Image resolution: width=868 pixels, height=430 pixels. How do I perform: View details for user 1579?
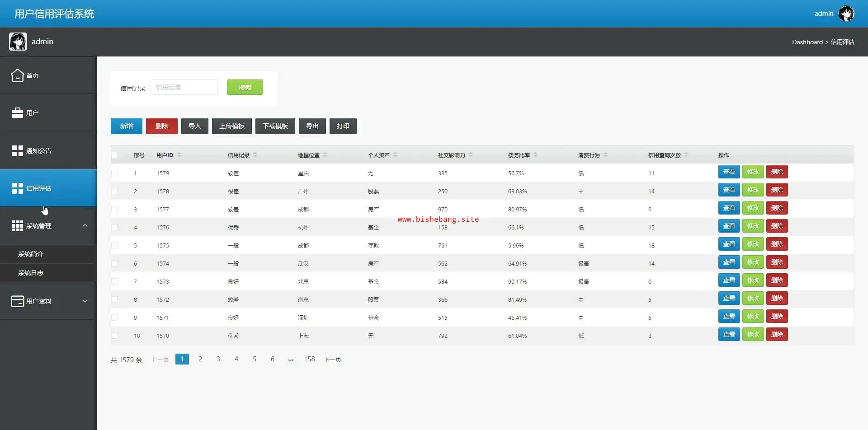pyautogui.click(x=729, y=172)
